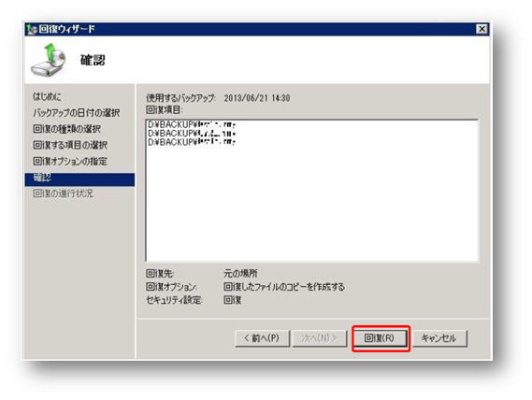The width and height of the screenshot is (532, 400).
Task: Select third D:\BACKUP item in list
Action: pyautogui.click(x=192, y=142)
